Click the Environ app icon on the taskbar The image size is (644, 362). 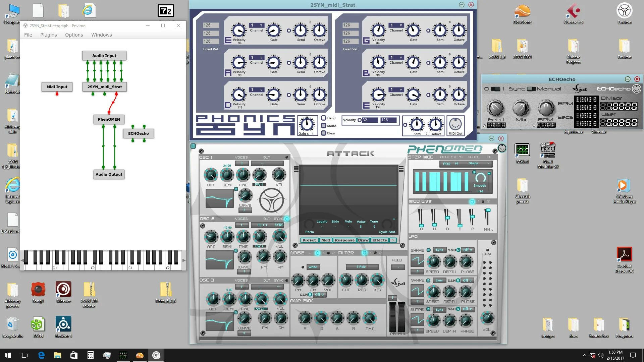coord(156,355)
